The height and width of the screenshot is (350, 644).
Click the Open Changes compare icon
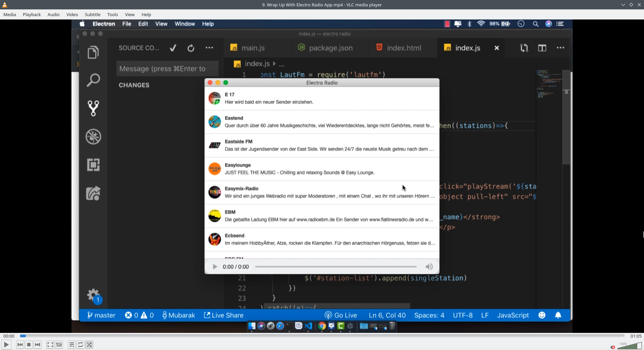pos(524,48)
